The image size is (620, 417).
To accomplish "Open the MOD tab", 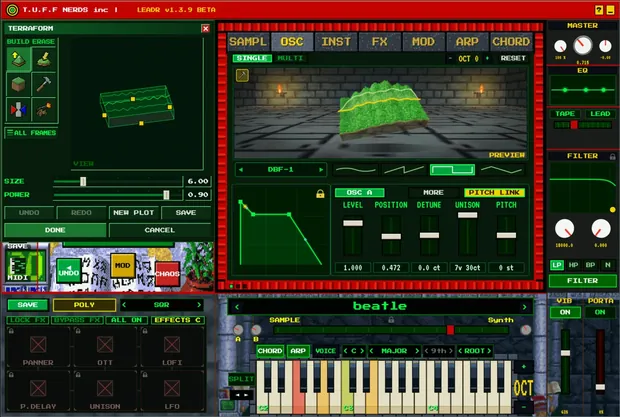I will click(423, 42).
